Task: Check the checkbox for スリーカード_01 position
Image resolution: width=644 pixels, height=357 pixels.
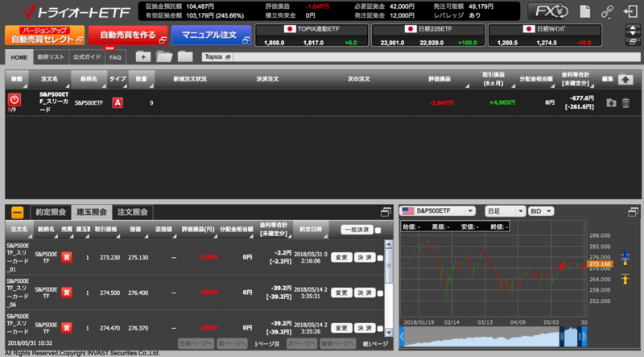Action: (380, 258)
